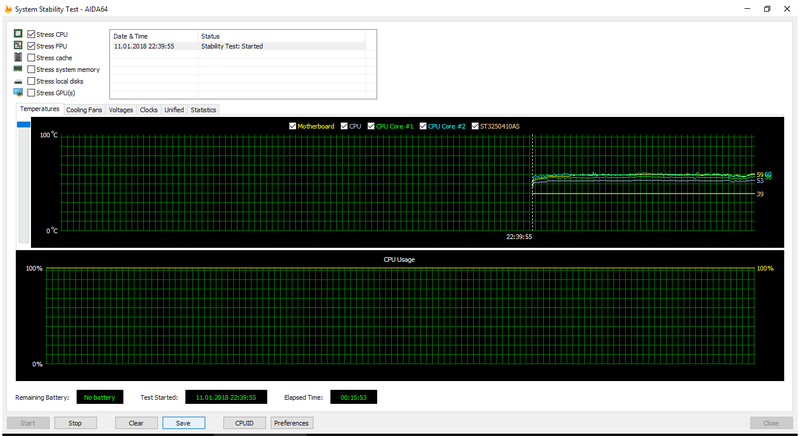Enable the Stress cache checkbox
The width and height of the screenshot is (800, 436).
[31, 58]
